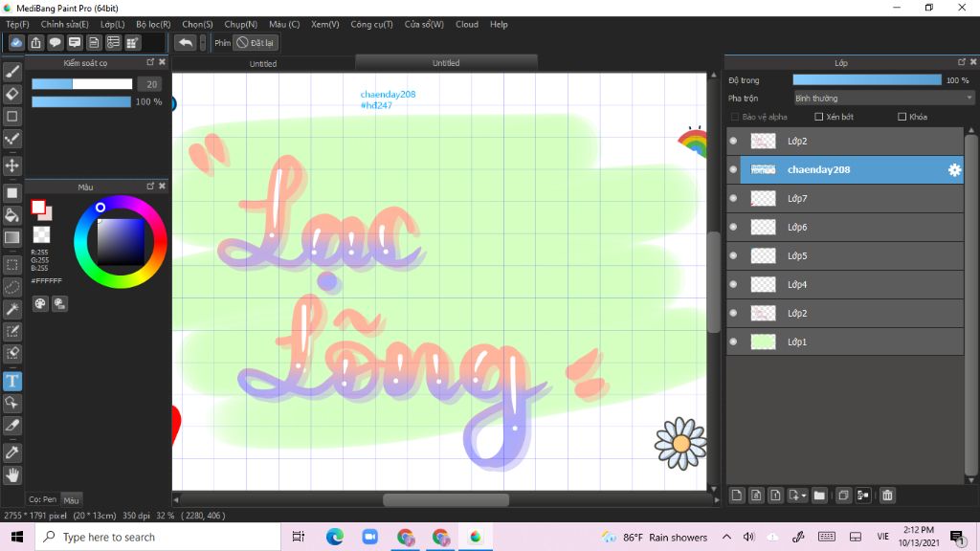Click the brush size value field
Screen dimensions: 980x551
tap(149, 84)
